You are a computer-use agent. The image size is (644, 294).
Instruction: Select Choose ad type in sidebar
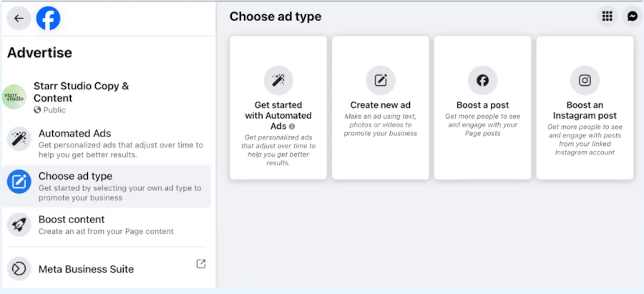(107, 187)
